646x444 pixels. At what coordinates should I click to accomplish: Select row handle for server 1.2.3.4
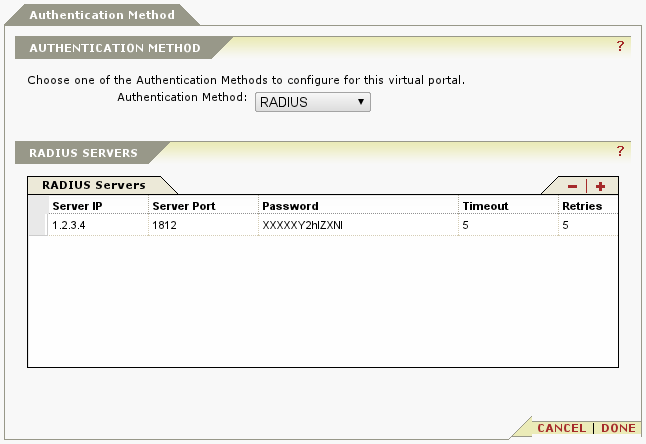click(38, 225)
